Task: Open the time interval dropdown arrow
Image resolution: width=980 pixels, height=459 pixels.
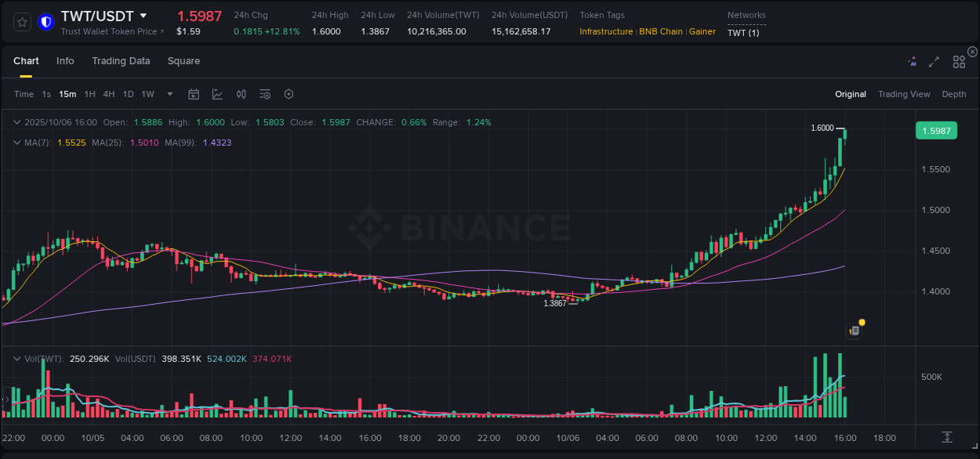Action: pos(169,94)
